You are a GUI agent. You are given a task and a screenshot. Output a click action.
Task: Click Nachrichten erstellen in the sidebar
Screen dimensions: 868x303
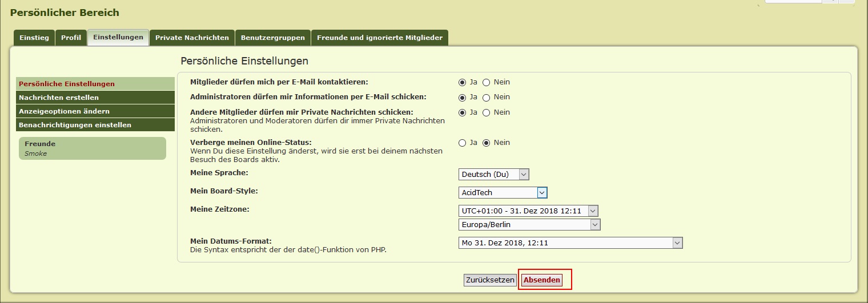[x=59, y=98]
